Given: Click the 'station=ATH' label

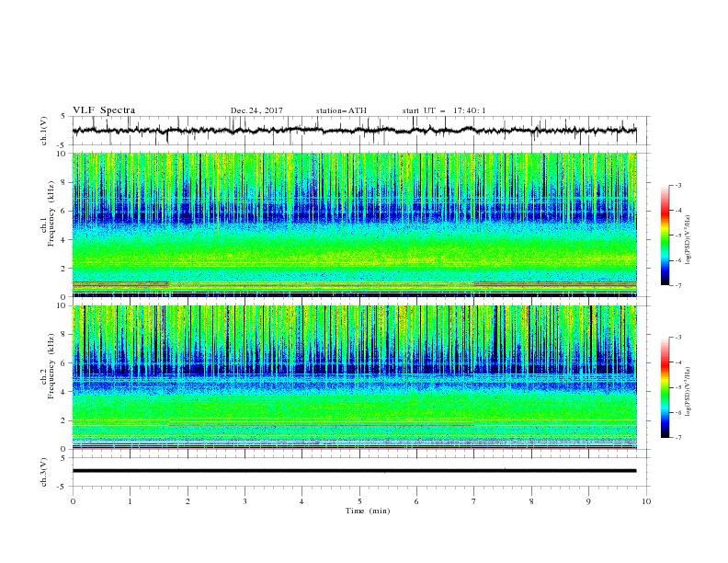Looking at the screenshot, I should pyautogui.click(x=341, y=110).
